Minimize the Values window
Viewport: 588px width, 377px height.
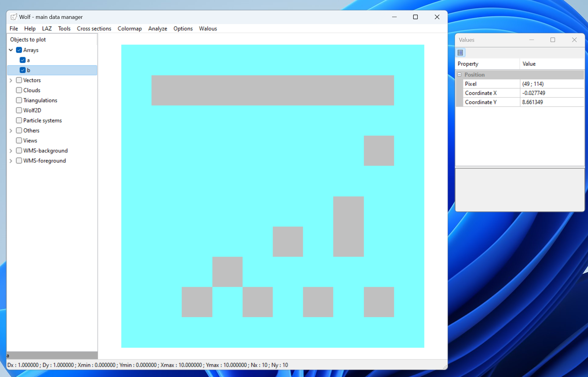point(532,40)
